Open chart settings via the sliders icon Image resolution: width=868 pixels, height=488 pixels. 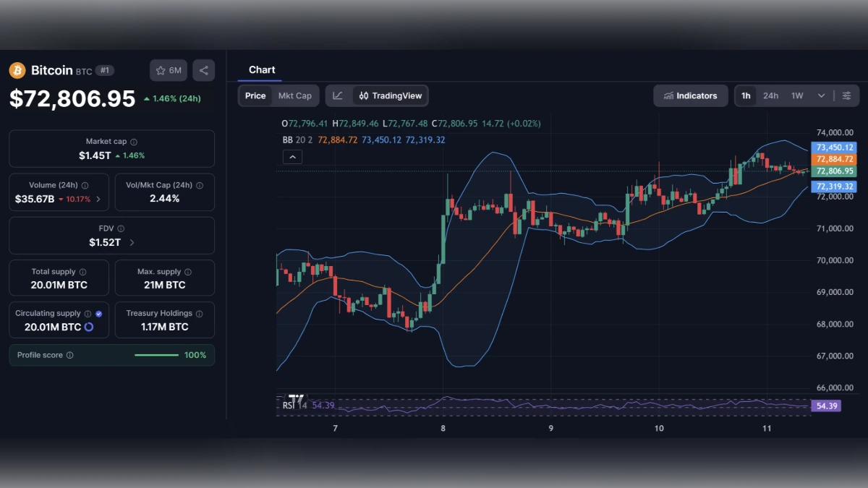(x=846, y=95)
